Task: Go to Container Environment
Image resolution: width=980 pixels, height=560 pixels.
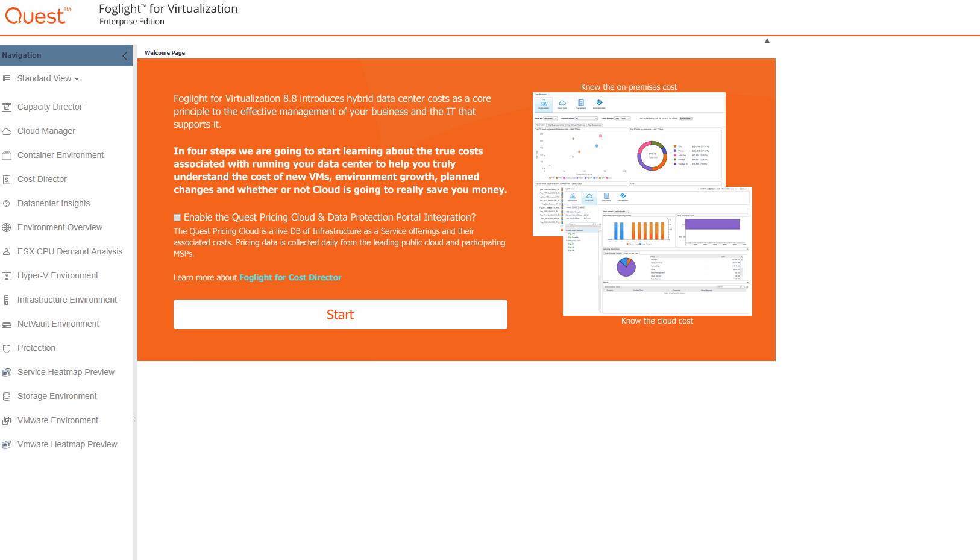Action: click(x=60, y=155)
